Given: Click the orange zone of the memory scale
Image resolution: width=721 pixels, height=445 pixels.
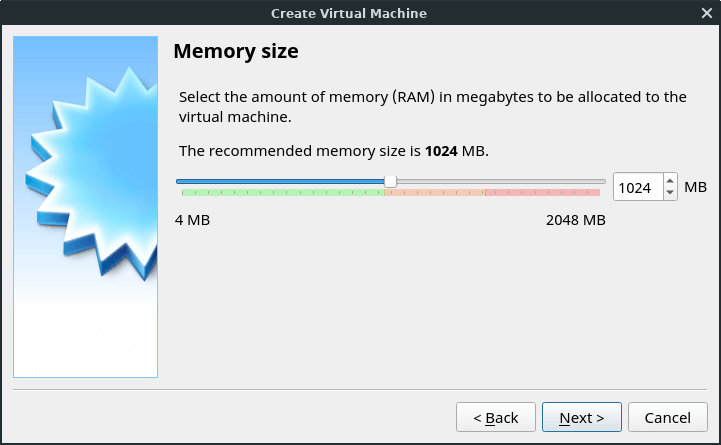Looking at the screenshot, I should pyautogui.click(x=435, y=192).
